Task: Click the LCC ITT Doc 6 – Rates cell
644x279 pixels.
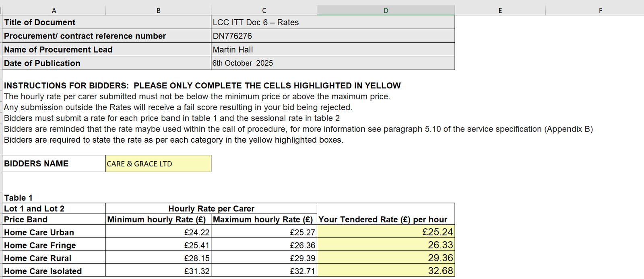Action: 332,22
